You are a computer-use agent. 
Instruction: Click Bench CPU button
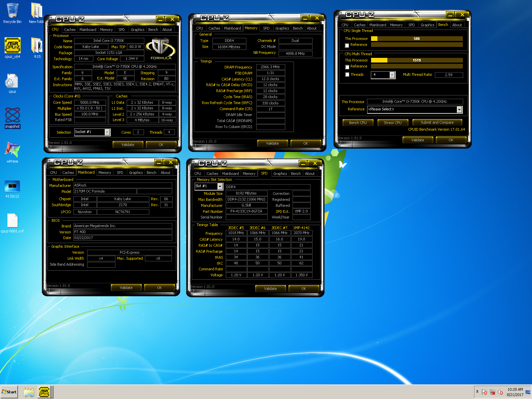pos(358,123)
